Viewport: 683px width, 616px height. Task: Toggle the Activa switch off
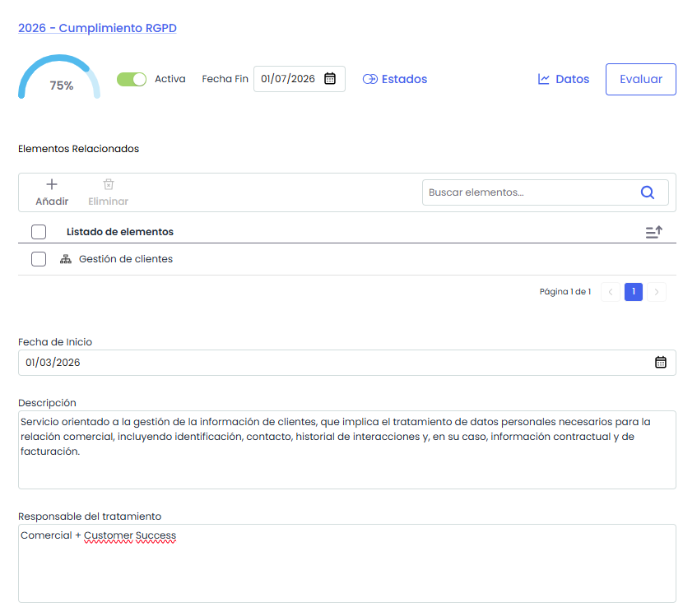coord(131,79)
